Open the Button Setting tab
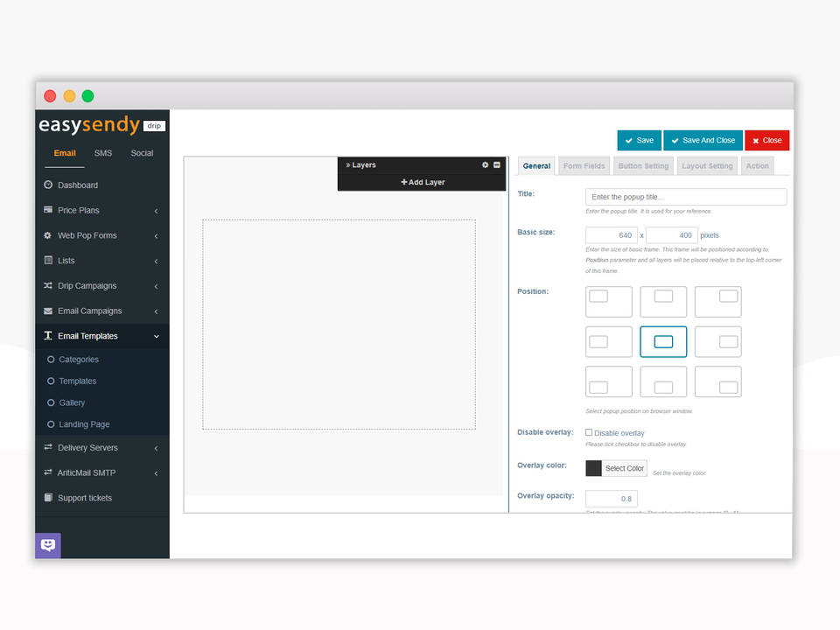840x630 pixels. pyautogui.click(x=643, y=166)
